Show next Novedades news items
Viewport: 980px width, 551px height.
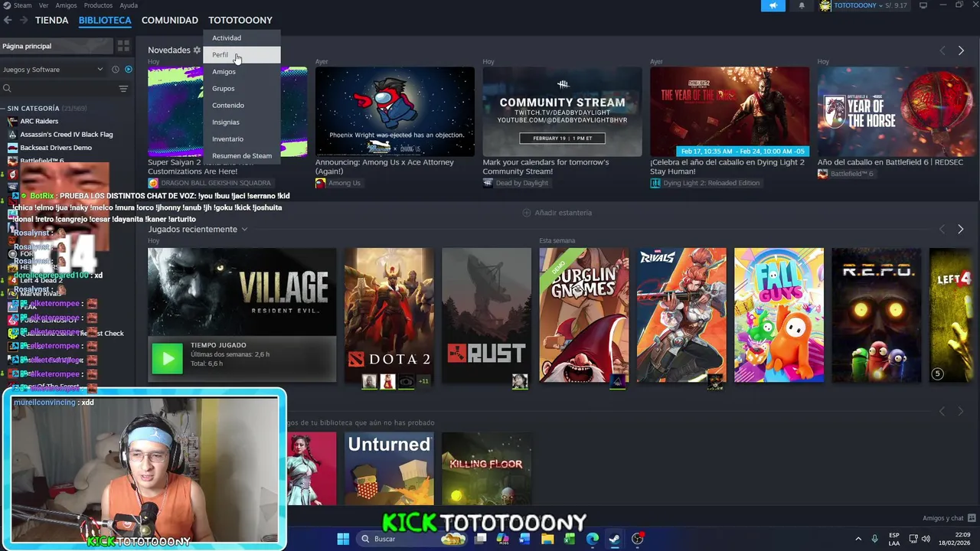(961, 51)
